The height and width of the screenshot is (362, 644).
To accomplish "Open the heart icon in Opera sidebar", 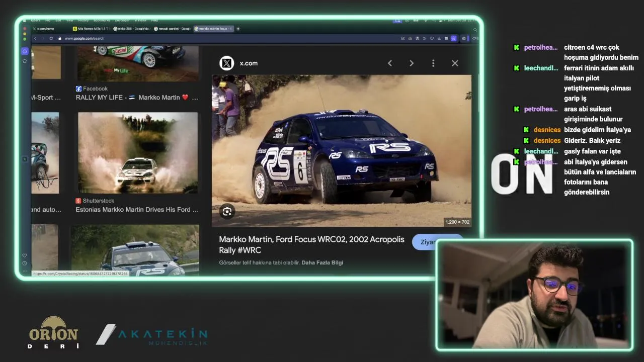I will click(x=24, y=255).
